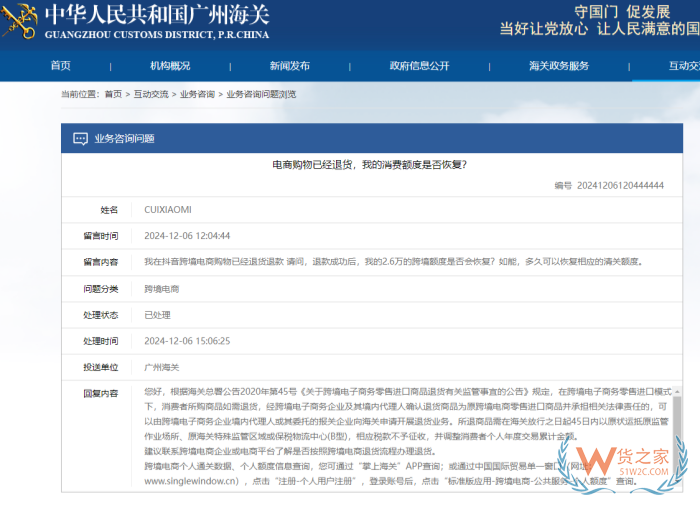Click the status value 已处理
Image resolution: width=700 pixels, height=508 pixels.
(x=157, y=315)
